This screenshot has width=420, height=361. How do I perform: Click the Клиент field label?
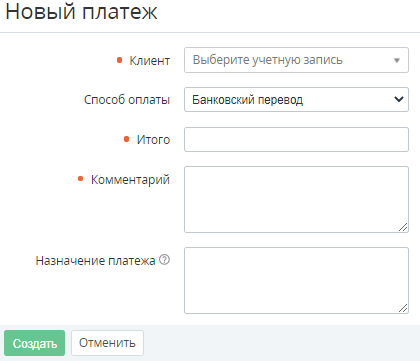[x=150, y=61]
